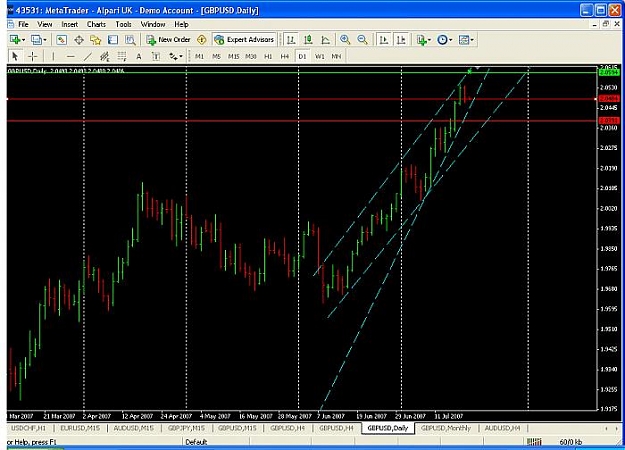The width and height of the screenshot is (625, 450).
Task: Switch timeframe to M1
Action: coord(199,56)
